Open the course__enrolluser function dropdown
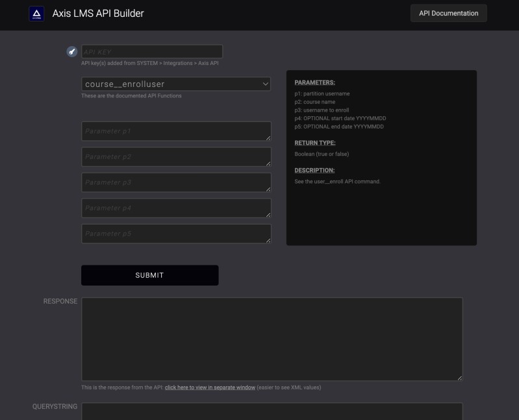 (176, 84)
